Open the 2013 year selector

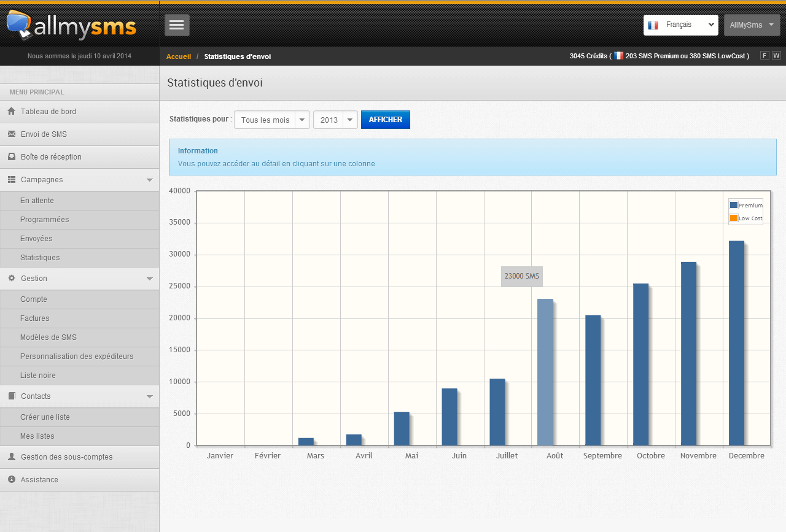tap(335, 120)
